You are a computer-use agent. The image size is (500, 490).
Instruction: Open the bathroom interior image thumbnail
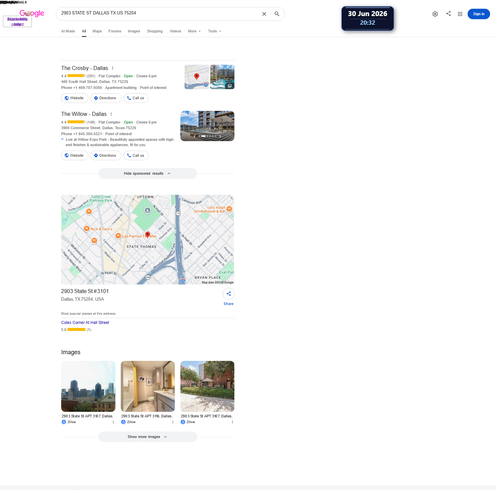[148, 386]
